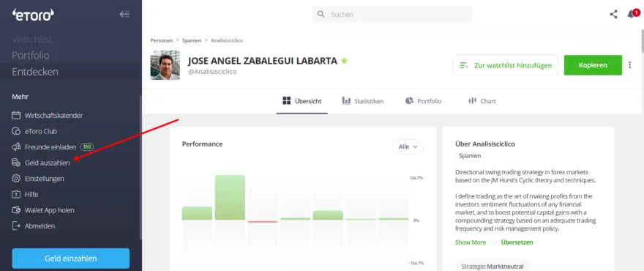Click the Wallet App holen icon
The width and height of the screenshot is (644, 271).
pyautogui.click(x=16, y=210)
